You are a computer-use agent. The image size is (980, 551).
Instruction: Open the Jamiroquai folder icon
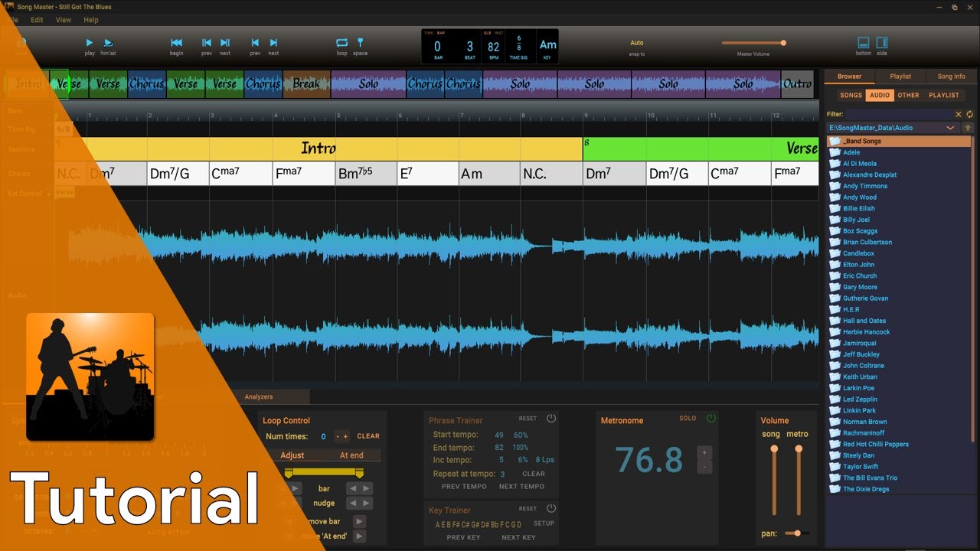click(x=835, y=343)
